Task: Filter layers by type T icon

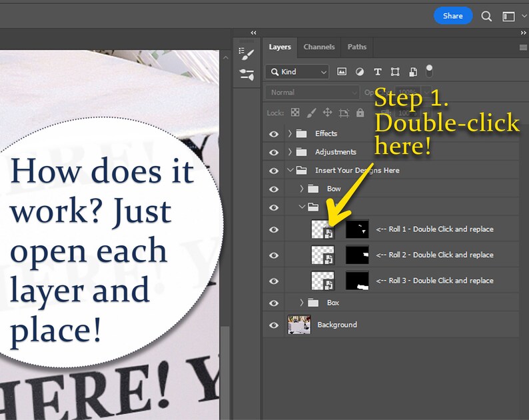Action: click(378, 71)
